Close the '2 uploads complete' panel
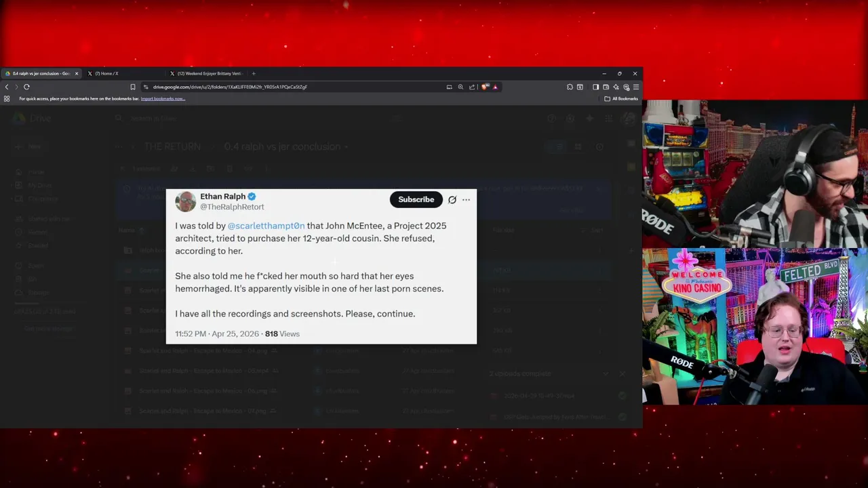 [x=623, y=373]
